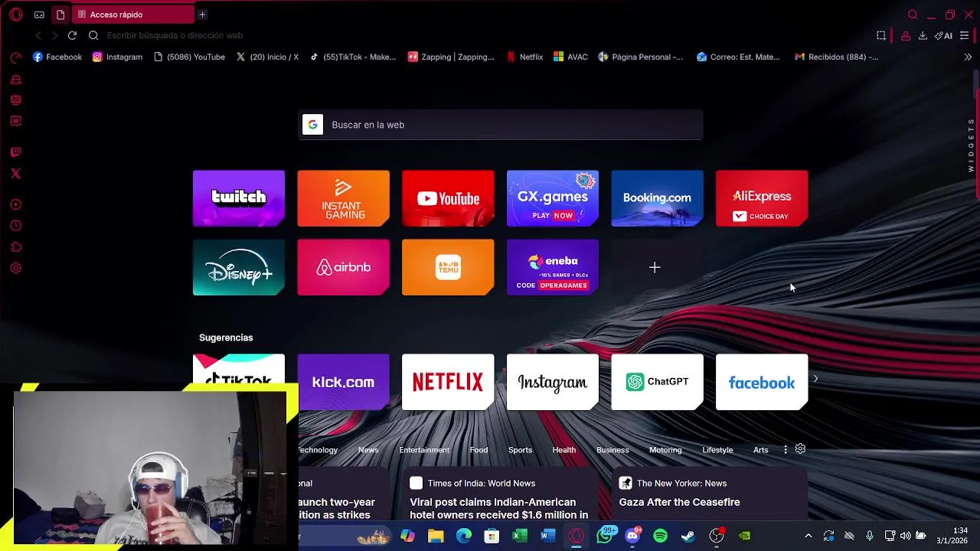This screenshot has height=551, width=980.
Task: Open Settings gear in sidebar
Action: coord(15,268)
